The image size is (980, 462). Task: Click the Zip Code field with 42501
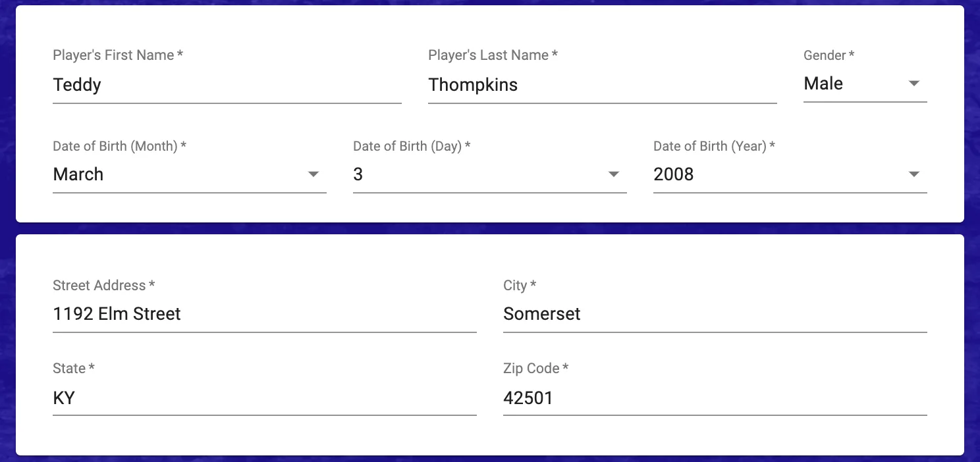[x=715, y=398]
